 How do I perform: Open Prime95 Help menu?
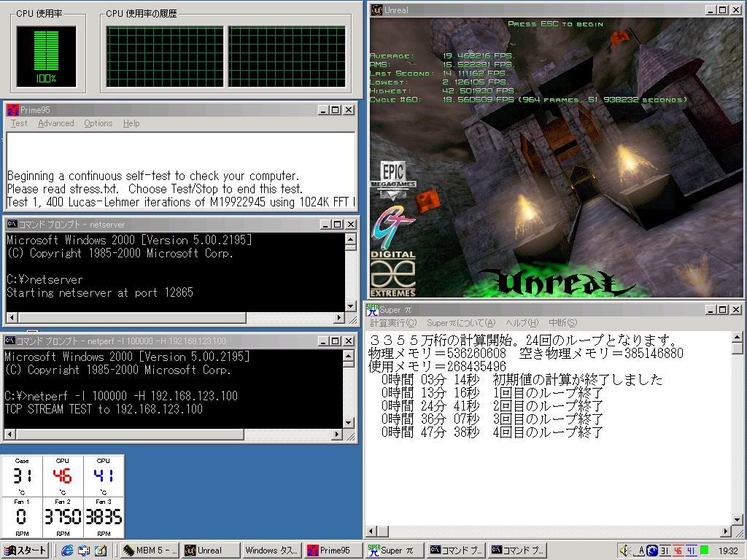(x=131, y=123)
